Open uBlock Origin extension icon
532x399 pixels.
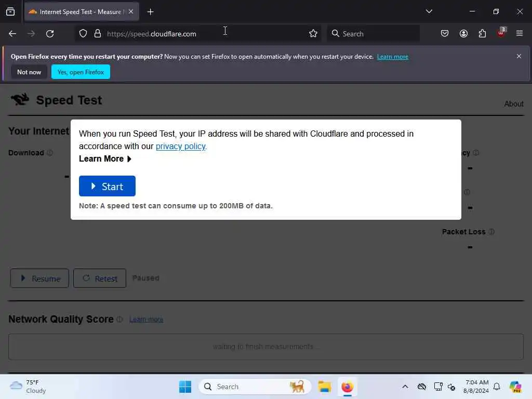[501, 33]
